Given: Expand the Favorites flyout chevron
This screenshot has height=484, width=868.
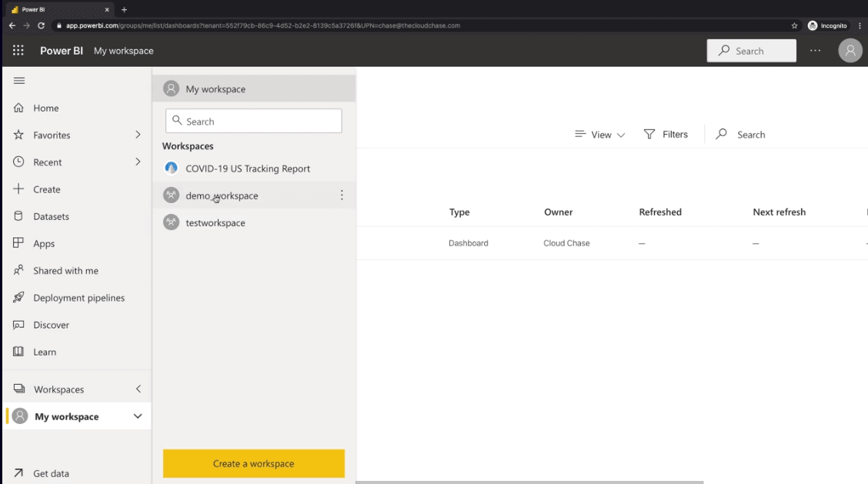Looking at the screenshot, I should [138, 135].
